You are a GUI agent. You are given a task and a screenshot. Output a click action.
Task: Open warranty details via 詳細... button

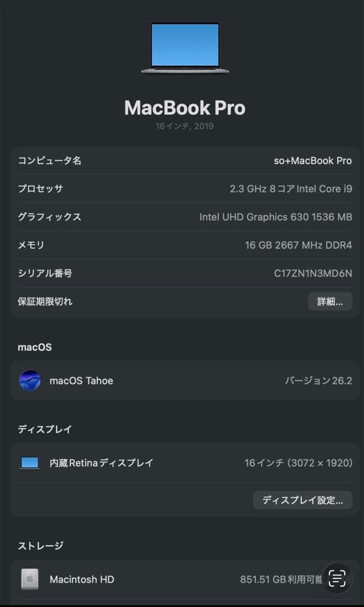(330, 302)
